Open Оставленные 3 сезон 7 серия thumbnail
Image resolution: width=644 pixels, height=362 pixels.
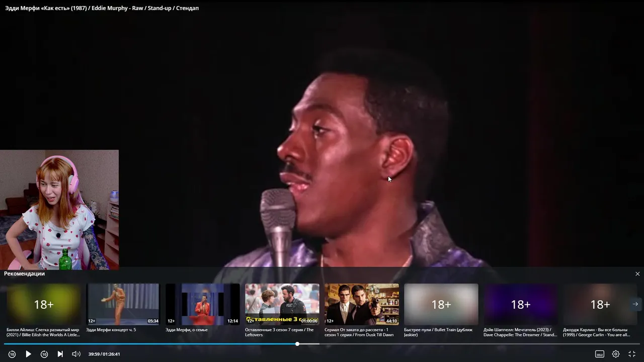[282, 304]
